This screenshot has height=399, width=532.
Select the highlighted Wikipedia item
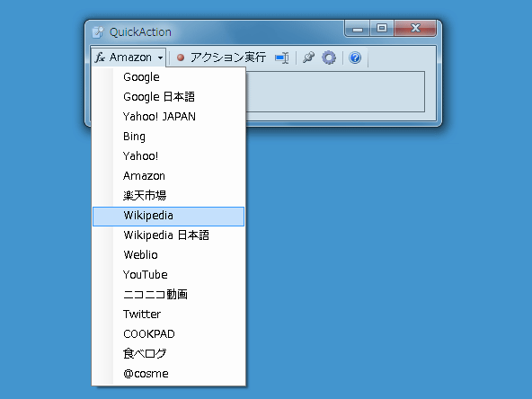pos(168,216)
